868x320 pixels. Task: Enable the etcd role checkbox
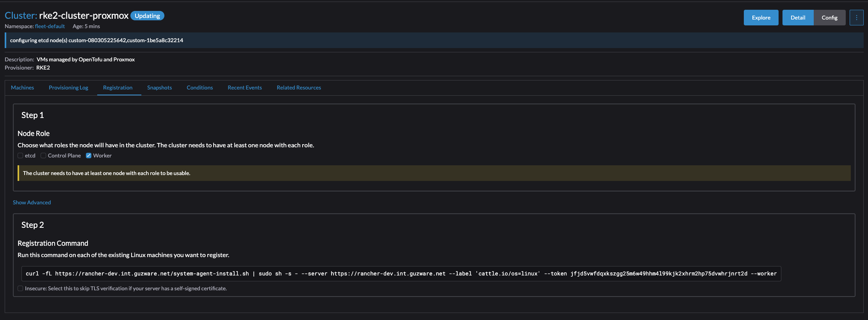point(20,156)
